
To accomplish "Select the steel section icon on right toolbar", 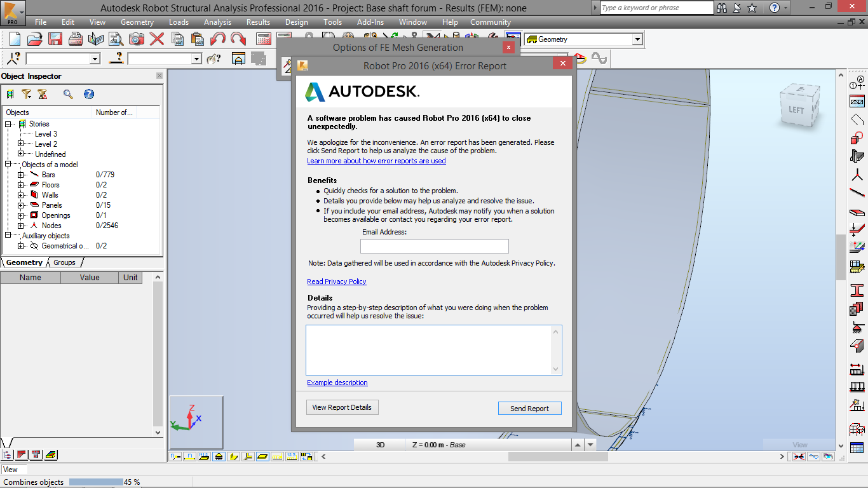I will [857, 292].
